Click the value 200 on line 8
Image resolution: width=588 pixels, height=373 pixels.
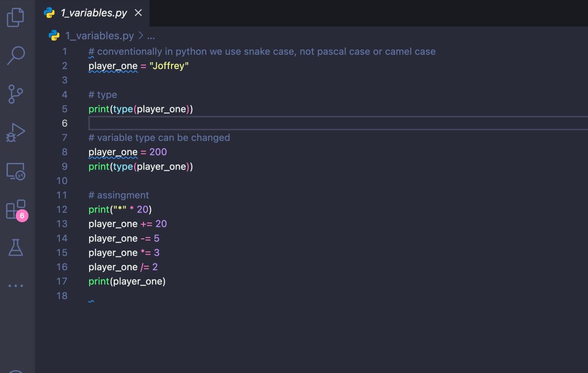[158, 152]
